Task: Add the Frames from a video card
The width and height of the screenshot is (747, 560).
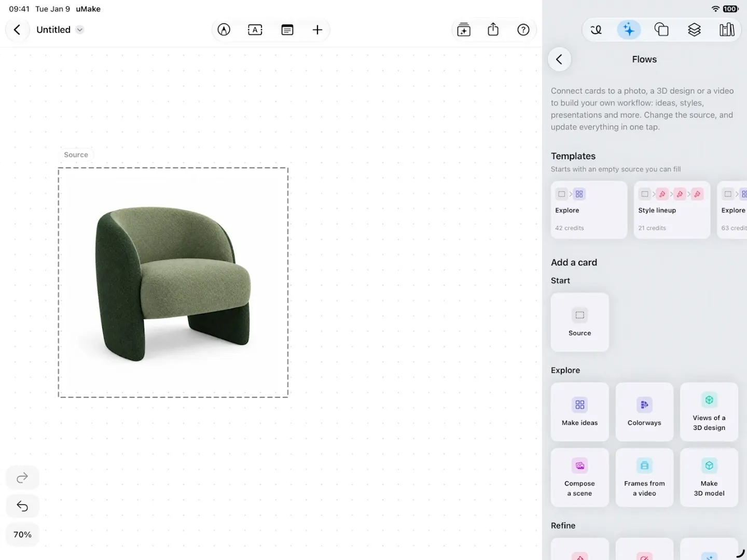Action: [644, 478]
